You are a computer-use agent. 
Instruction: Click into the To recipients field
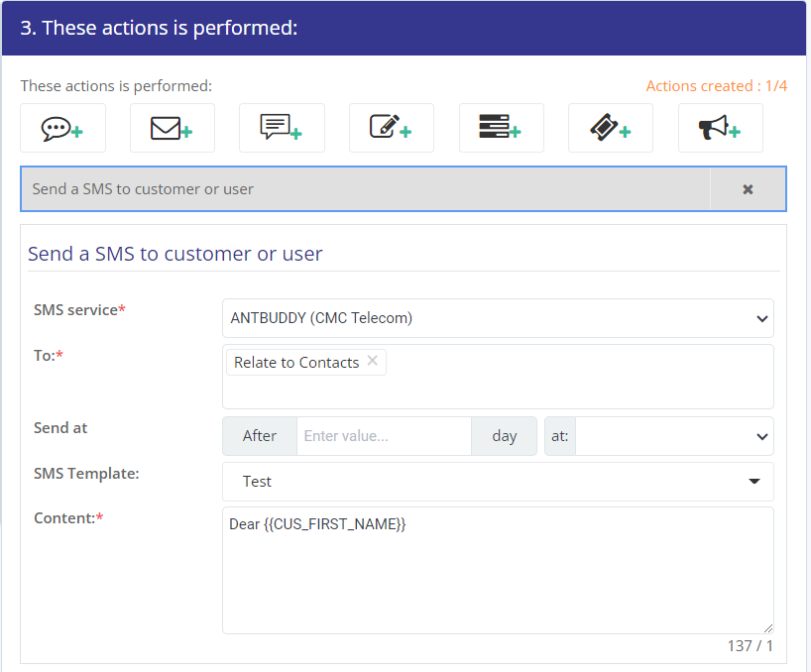[x=498, y=377]
